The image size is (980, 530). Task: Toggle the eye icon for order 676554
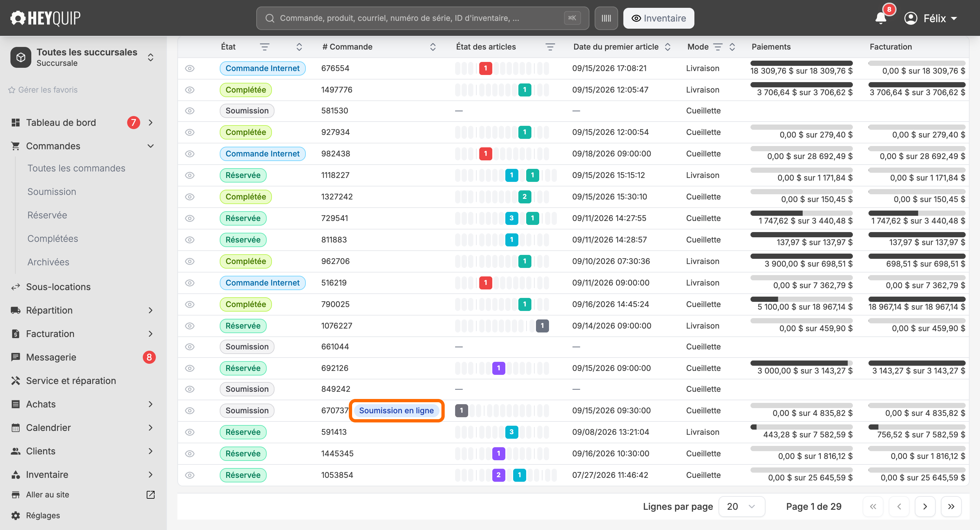coord(190,68)
